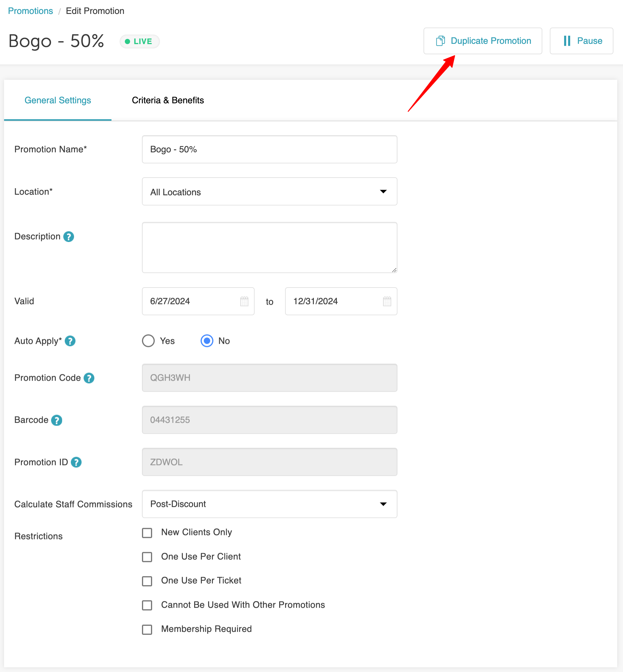Click the Auto Apply help icon
Viewport: 623px width, 672px height.
coord(70,341)
